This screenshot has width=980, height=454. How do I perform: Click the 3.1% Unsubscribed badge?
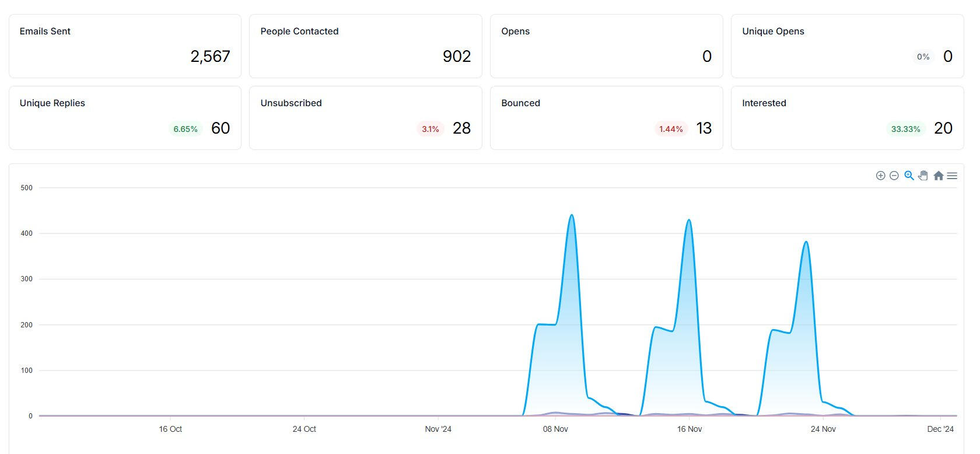[x=430, y=129]
